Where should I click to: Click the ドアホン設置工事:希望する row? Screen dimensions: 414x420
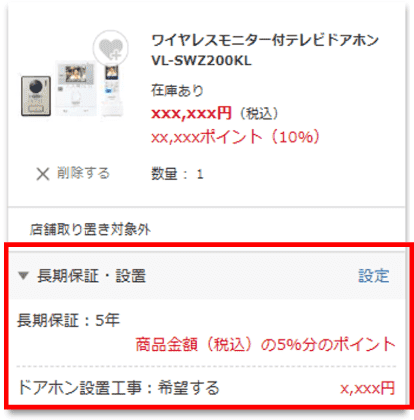click(x=207, y=388)
